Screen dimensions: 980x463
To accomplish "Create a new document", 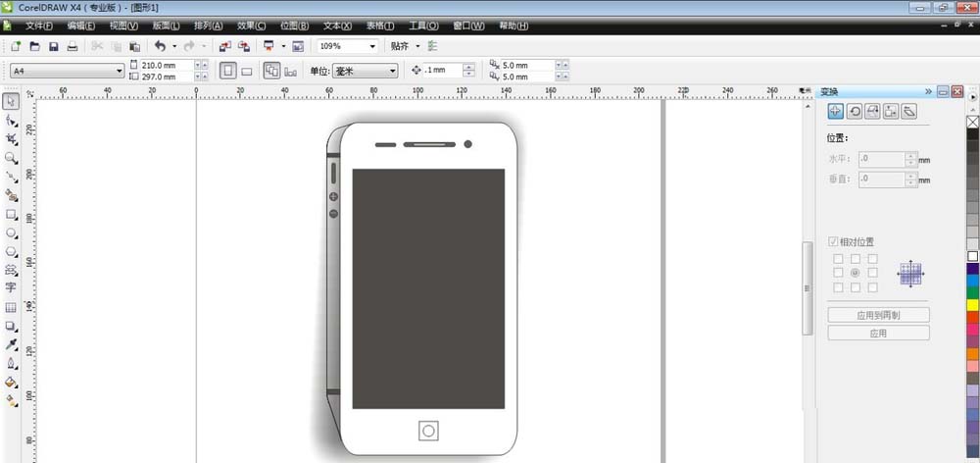I will pos(17,46).
